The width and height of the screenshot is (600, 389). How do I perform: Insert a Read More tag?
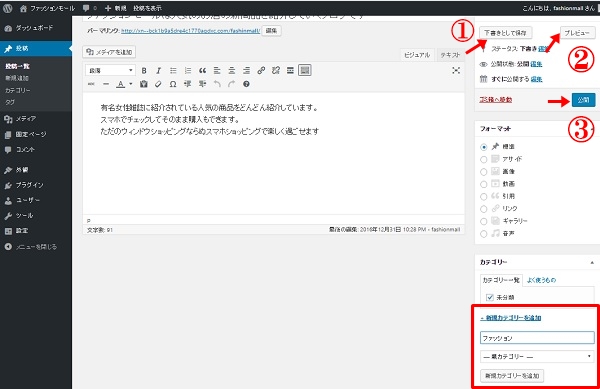click(x=290, y=70)
